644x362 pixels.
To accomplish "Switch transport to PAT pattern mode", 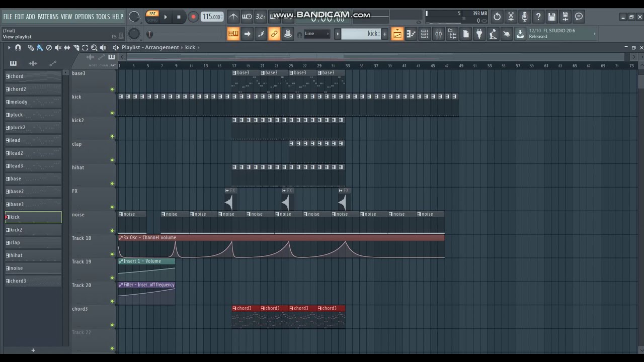I will coord(152,14).
